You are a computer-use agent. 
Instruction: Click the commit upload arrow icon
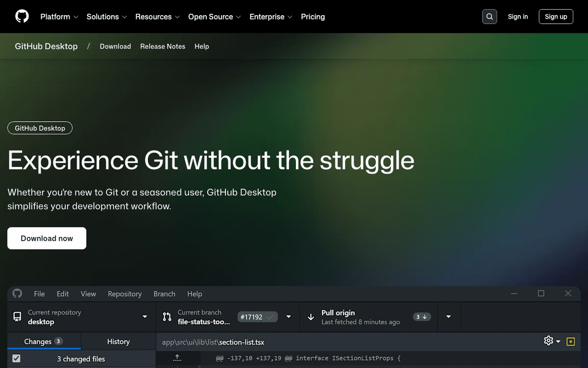click(x=178, y=359)
